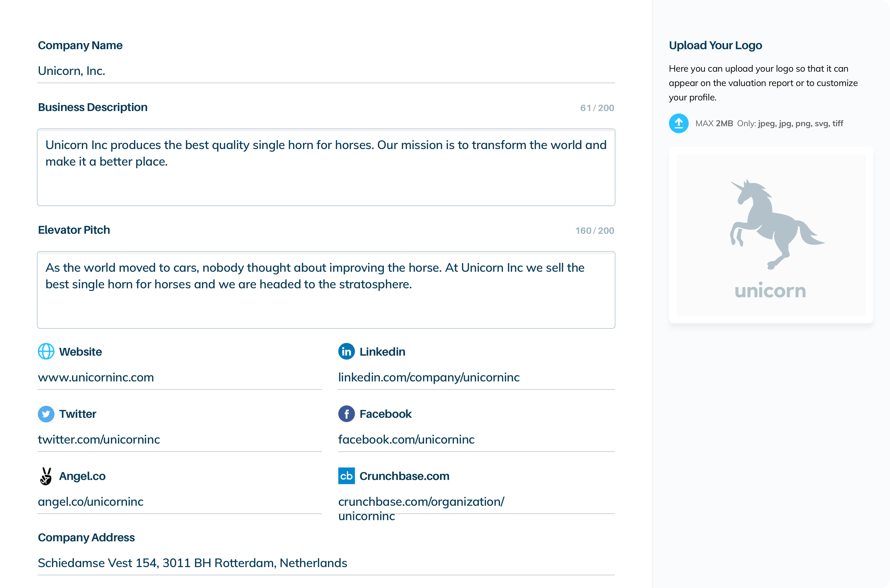890x588 pixels.
Task: Click the Website globe icon
Action: click(x=46, y=351)
